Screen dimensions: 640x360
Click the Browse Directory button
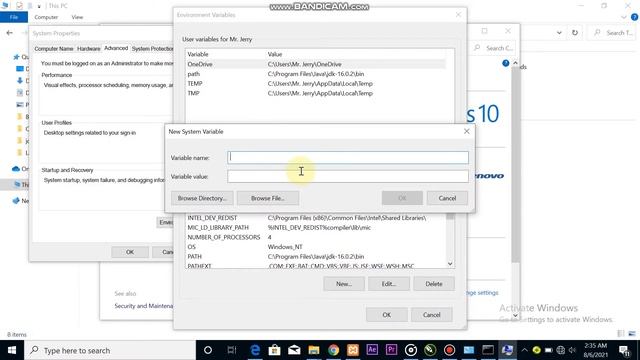202,198
